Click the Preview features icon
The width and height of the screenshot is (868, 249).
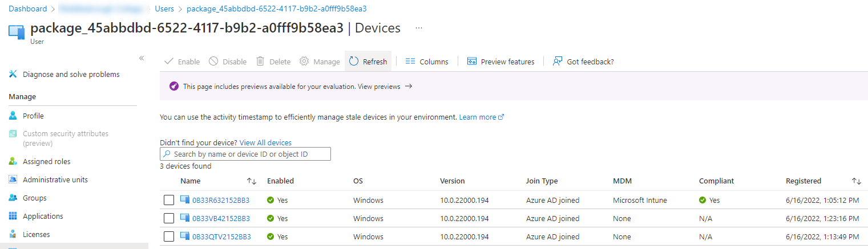click(x=472, y=62)
